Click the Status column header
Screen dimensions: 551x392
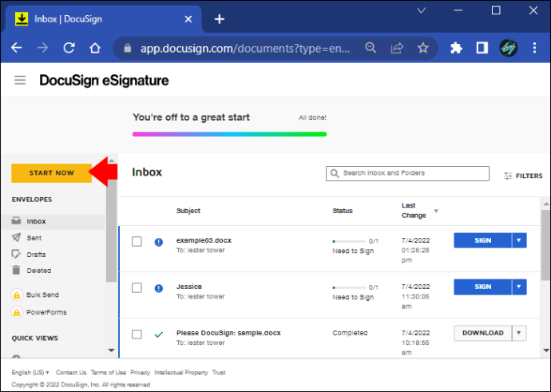click(x=343, y=211)
